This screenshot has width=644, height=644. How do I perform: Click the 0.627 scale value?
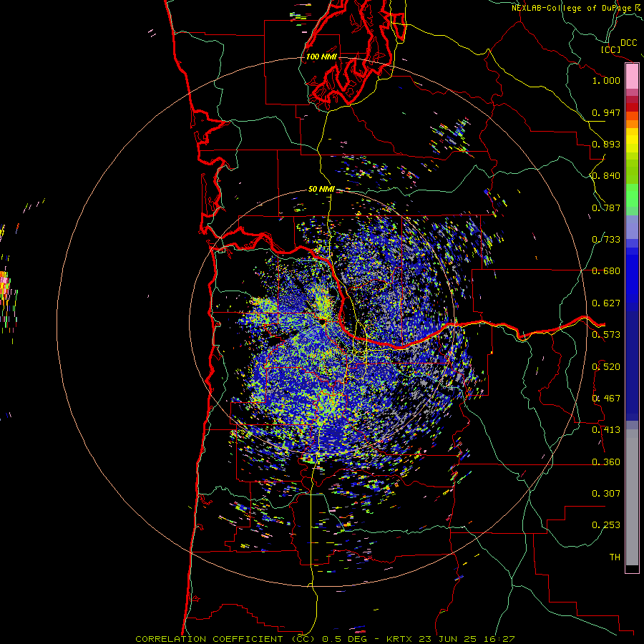point(606,303)
